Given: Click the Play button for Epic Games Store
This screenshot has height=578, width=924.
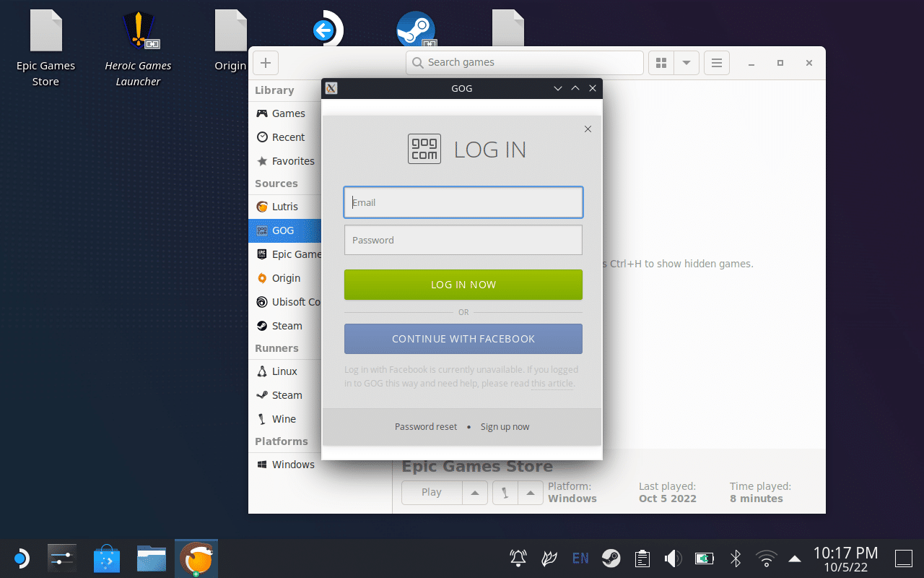Looking at the screenshot, I should pyautogui.click(x=432, y=493).
